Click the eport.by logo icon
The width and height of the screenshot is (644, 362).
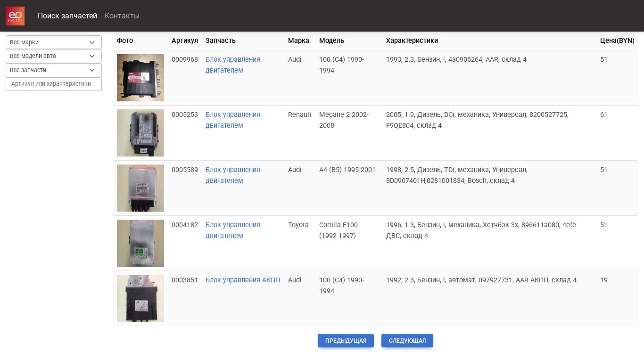click(x=15, y=16)
